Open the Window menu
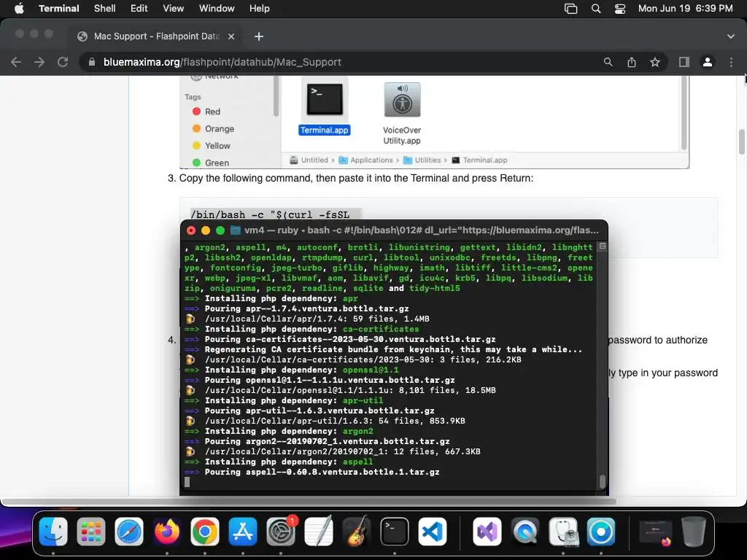The width and height of the screenshot is (747, 560). [217, 9]
